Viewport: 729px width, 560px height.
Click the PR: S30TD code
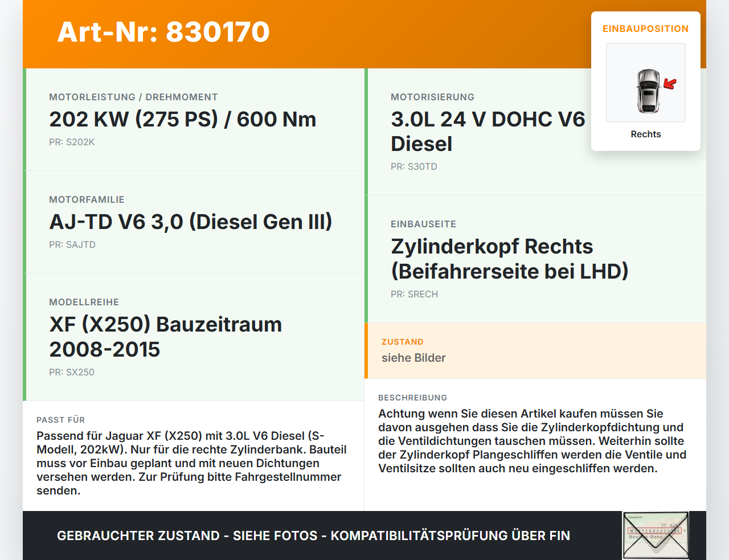click(414, 166)
